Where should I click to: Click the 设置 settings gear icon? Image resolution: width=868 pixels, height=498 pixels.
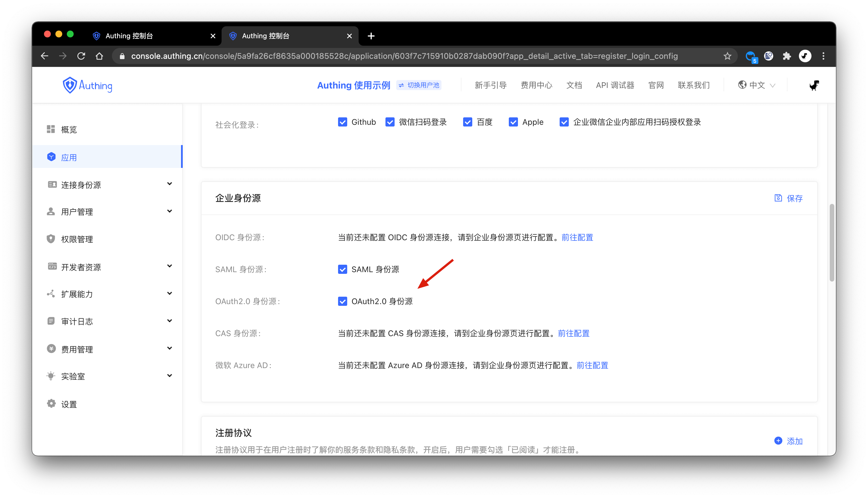pos(51,404)
